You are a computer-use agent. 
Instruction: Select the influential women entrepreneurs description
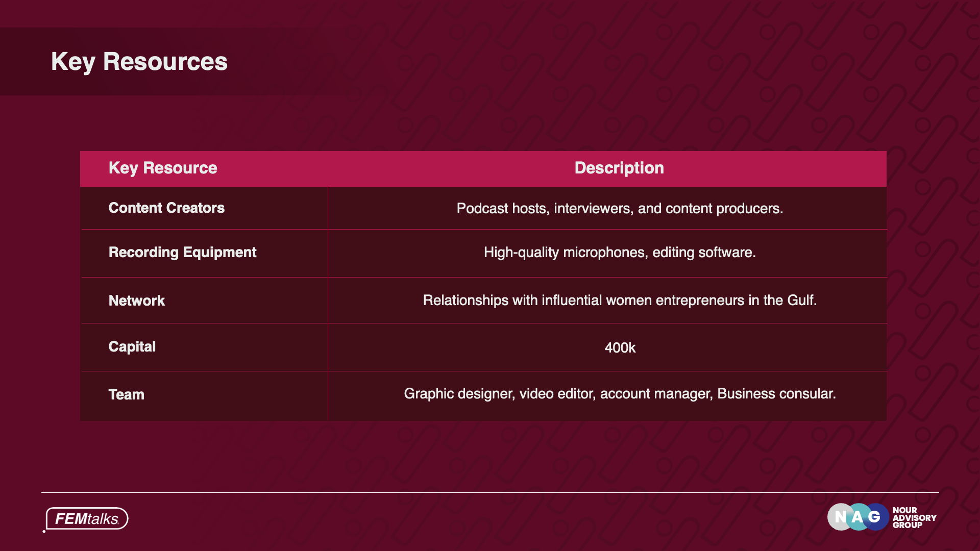pos(620,300)
